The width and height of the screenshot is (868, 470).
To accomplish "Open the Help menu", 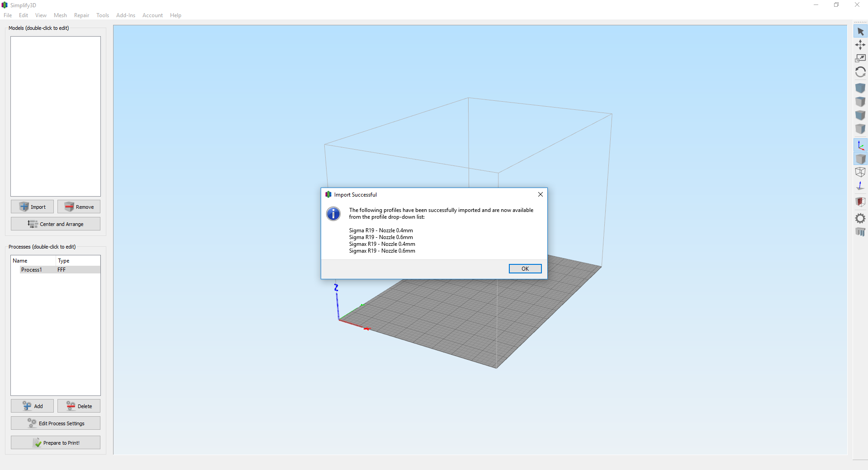I will [x=175, y=15].
